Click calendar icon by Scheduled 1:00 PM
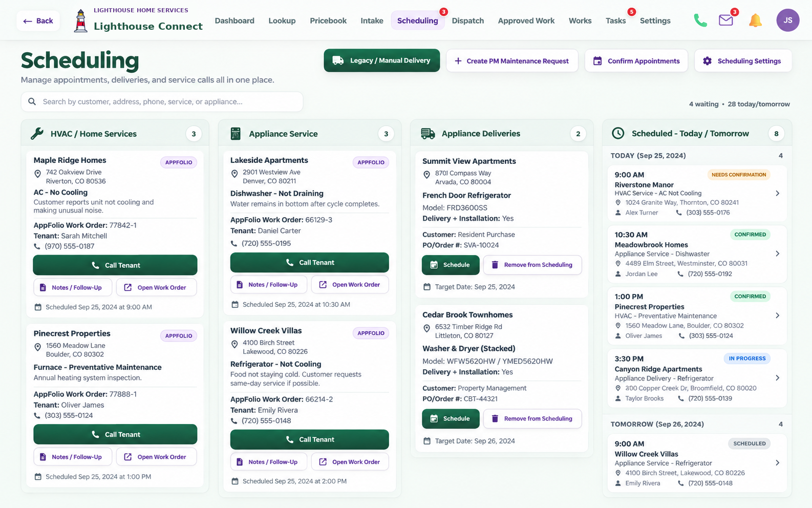Screen dimensions: 812x508 (38, 477)
